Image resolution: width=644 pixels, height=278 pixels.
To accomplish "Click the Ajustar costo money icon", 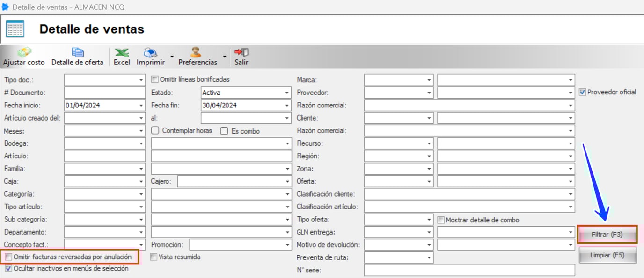I will 24,52.
